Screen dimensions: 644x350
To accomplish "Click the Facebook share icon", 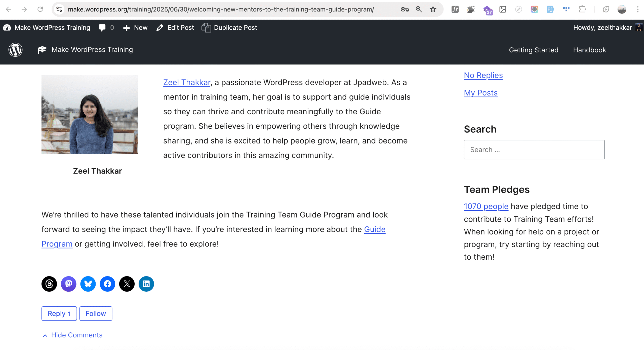I will 107,284.
